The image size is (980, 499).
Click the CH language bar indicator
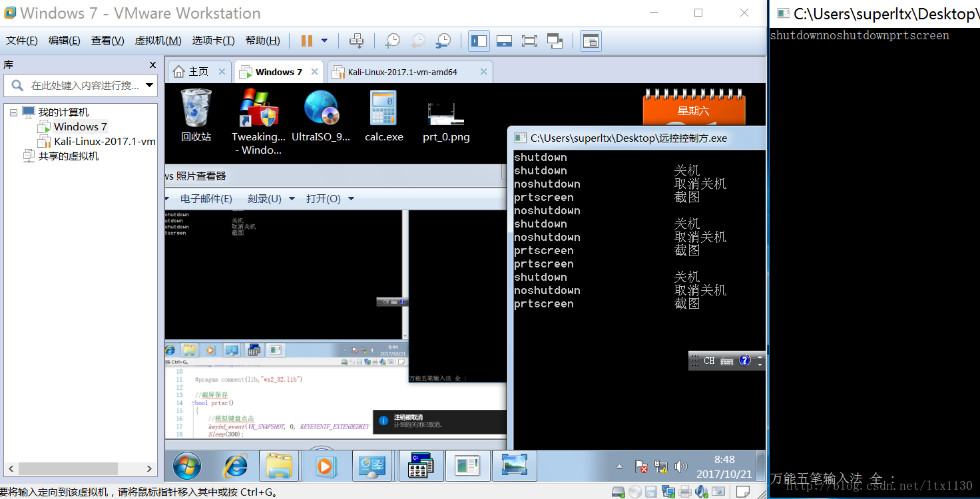[x=709, y=361]
